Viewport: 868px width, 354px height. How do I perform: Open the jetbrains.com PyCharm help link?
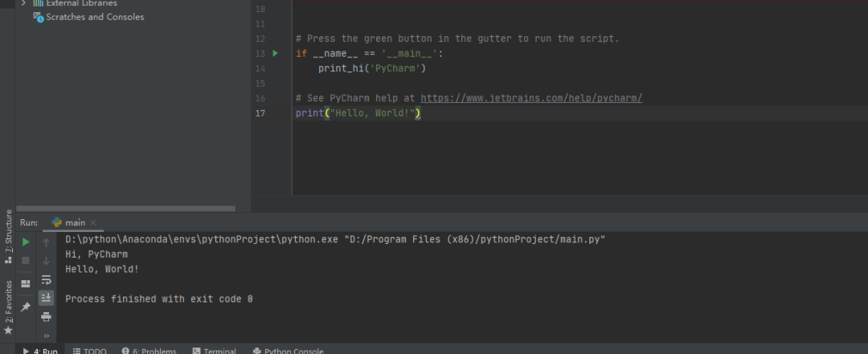(531, 98)
